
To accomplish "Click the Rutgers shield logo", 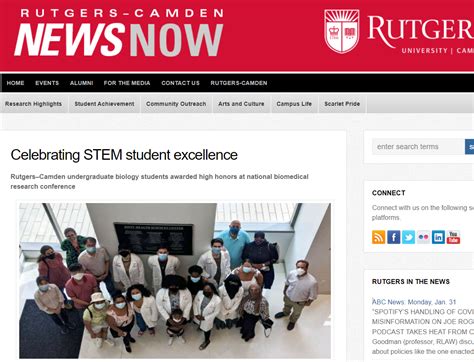I will coord(342,31).
